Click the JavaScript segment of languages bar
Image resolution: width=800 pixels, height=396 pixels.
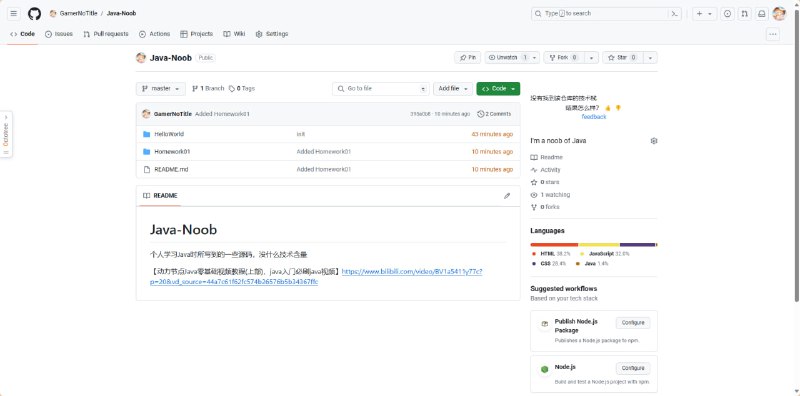[599, 245]
